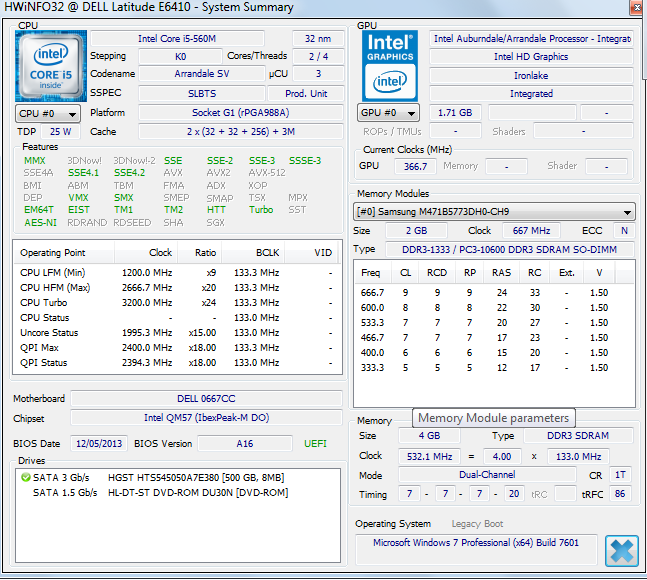Image resolution: width=647 pixels, height=580 pixels.
Task: Click the module Clock 667 MHz field
Action: coord(531,231)
